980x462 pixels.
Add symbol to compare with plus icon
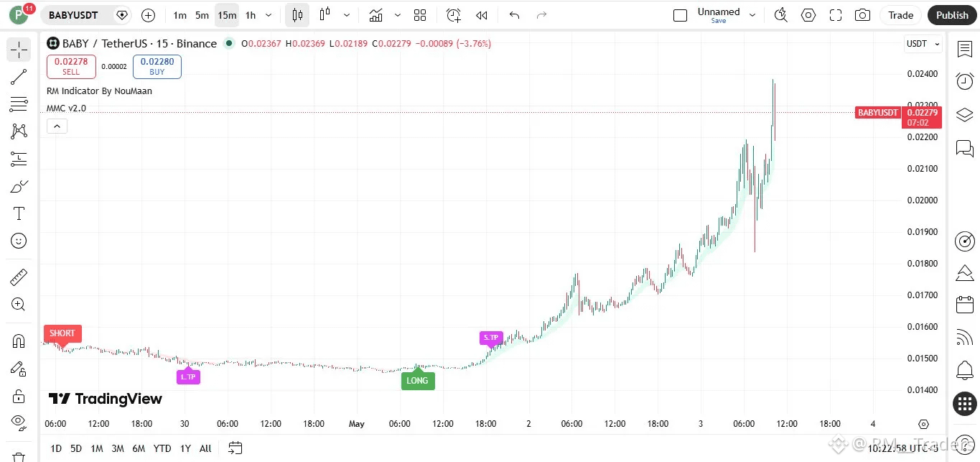pos(148,15)
